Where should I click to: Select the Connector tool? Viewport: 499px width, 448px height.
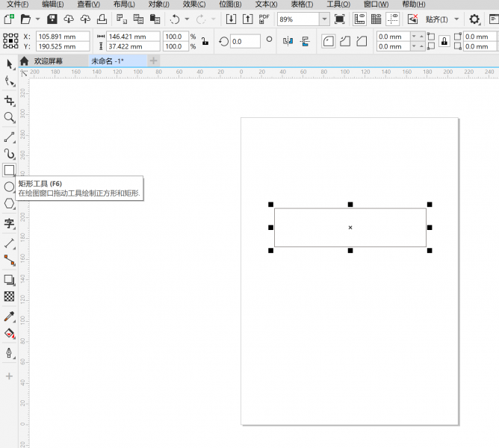pyautogui.click(x=10, y=260)
